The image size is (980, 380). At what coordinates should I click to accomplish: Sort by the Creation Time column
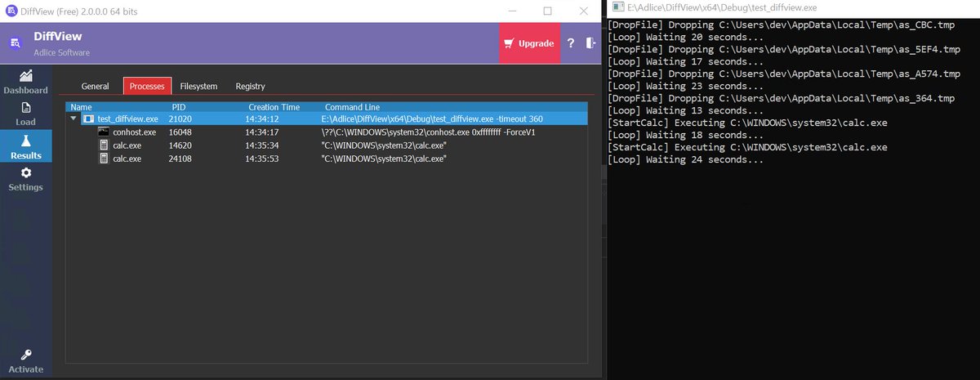274,107
